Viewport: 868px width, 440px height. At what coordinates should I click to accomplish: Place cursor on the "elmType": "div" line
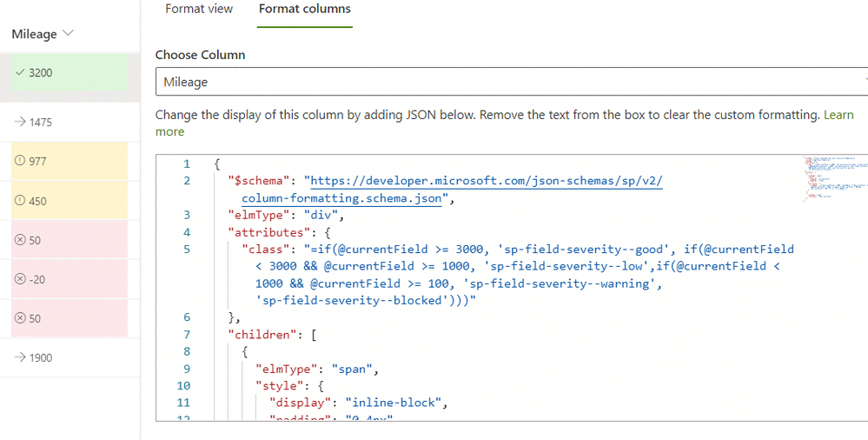287,215
